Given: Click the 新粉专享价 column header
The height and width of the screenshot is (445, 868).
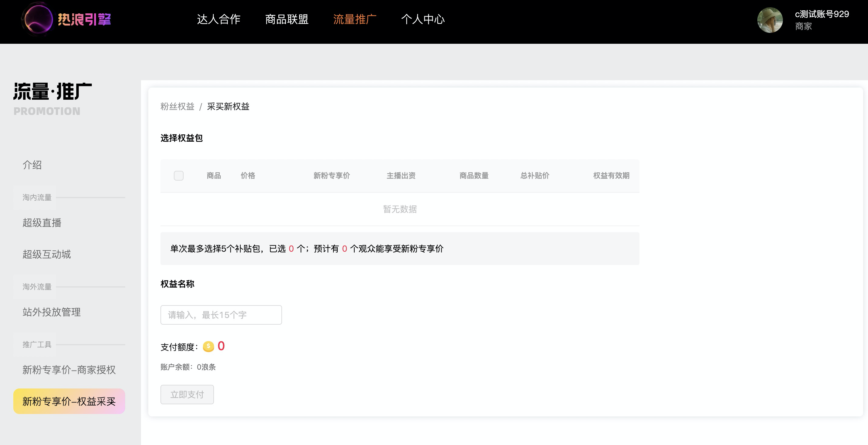Looking at the screenshot, I should tap(332, 176).
